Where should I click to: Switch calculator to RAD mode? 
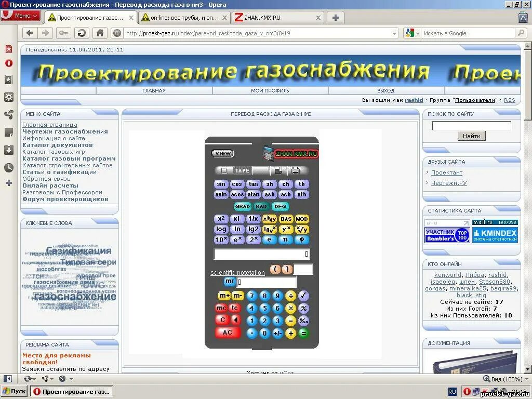[x=260, y=206]
